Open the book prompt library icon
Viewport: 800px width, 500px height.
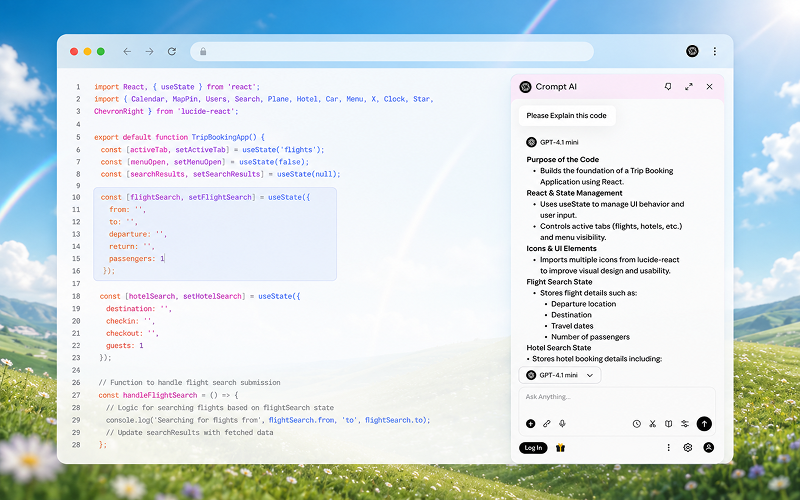[x=668, y=424]
